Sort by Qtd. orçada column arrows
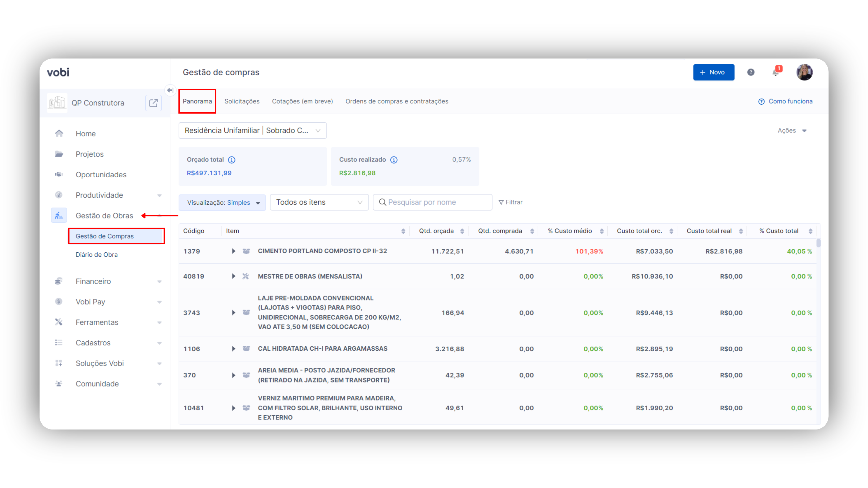The height and width of the screenshot is (488, 868). (462, 231)
